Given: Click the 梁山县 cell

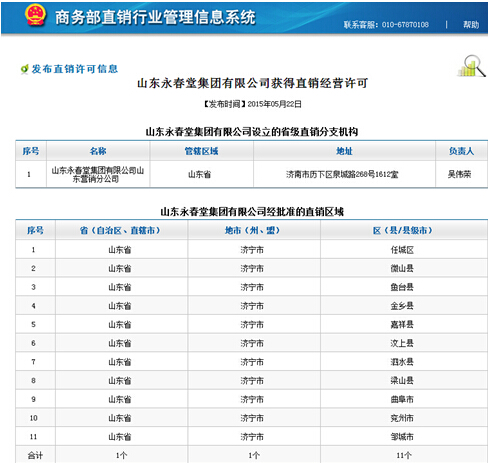Looking at the screenshot, I should [x=402, y=380].
